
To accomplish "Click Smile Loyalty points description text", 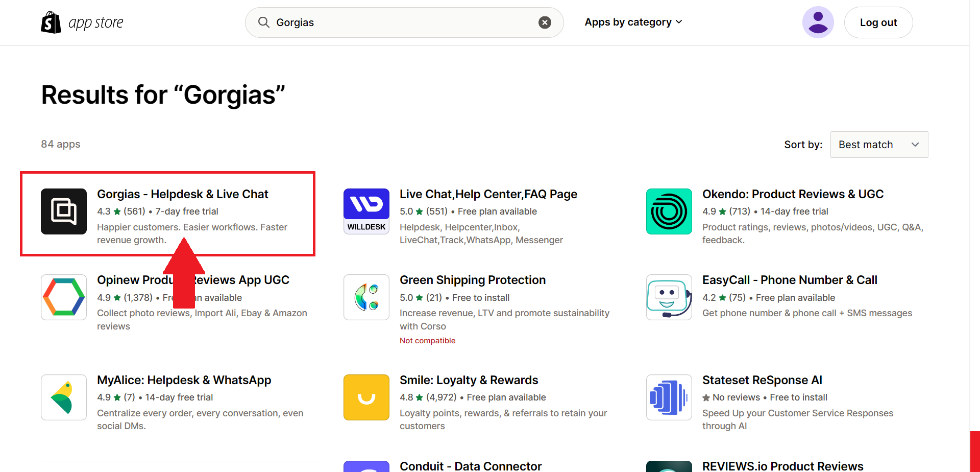I will [x=503, y=419].
